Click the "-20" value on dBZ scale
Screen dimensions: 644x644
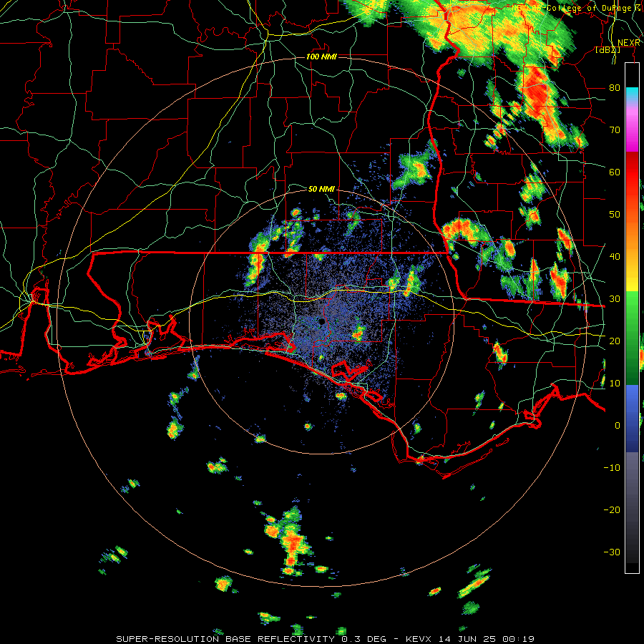pyautogui.click(x=612, y=509)
